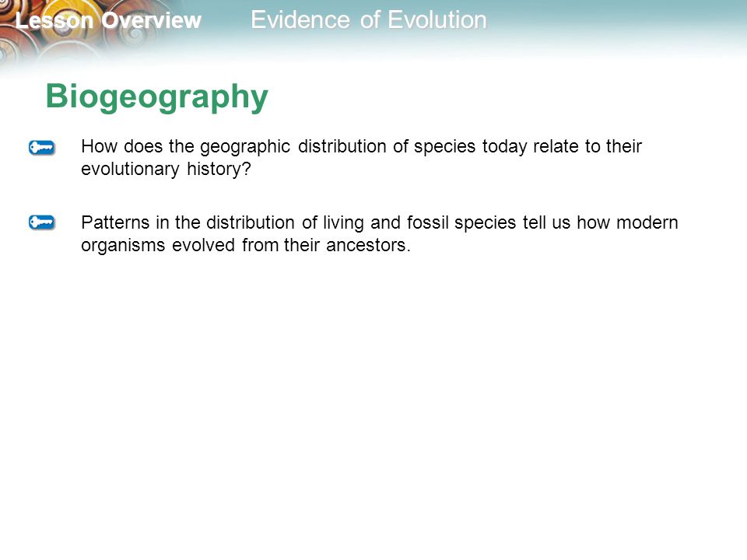Image resolution: width=747 pixels, height=560 pixels.
Task: Click the 'Evidence of Evolution' title
Action: click(369, 20)
